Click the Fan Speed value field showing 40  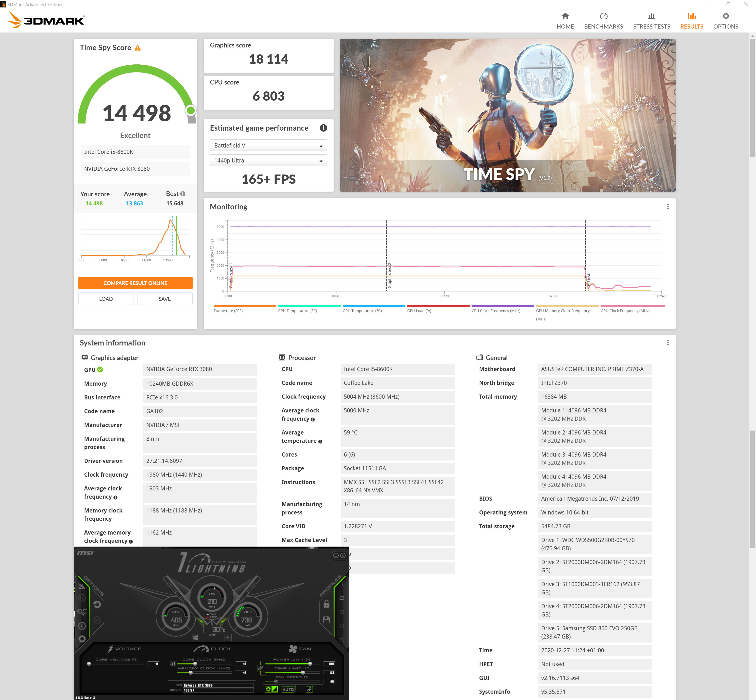[x=330, y=681]
